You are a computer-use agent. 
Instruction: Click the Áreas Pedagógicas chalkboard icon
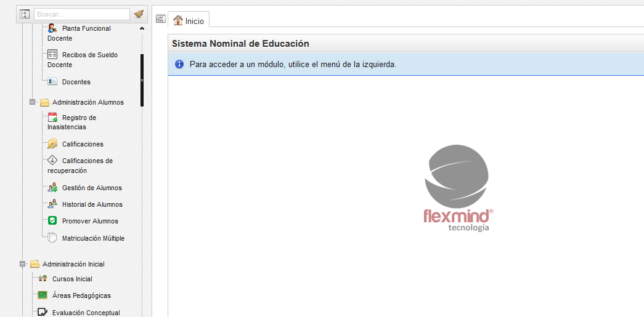(x=43, y=295)
